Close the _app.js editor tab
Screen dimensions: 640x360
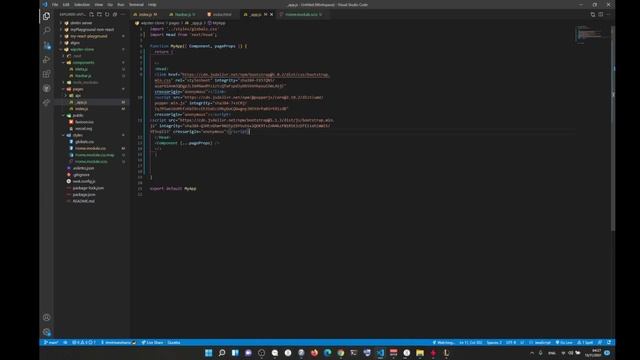(271, 14)
